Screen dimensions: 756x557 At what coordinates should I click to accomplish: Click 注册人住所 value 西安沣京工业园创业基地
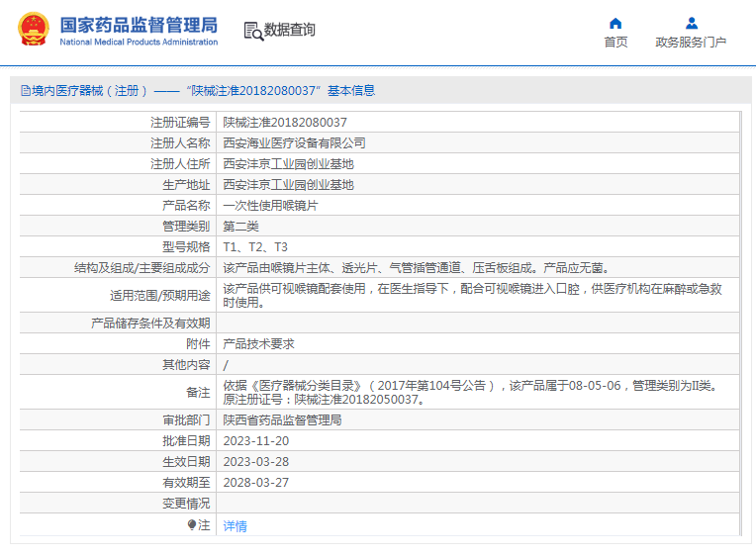(x=288, y=164)
